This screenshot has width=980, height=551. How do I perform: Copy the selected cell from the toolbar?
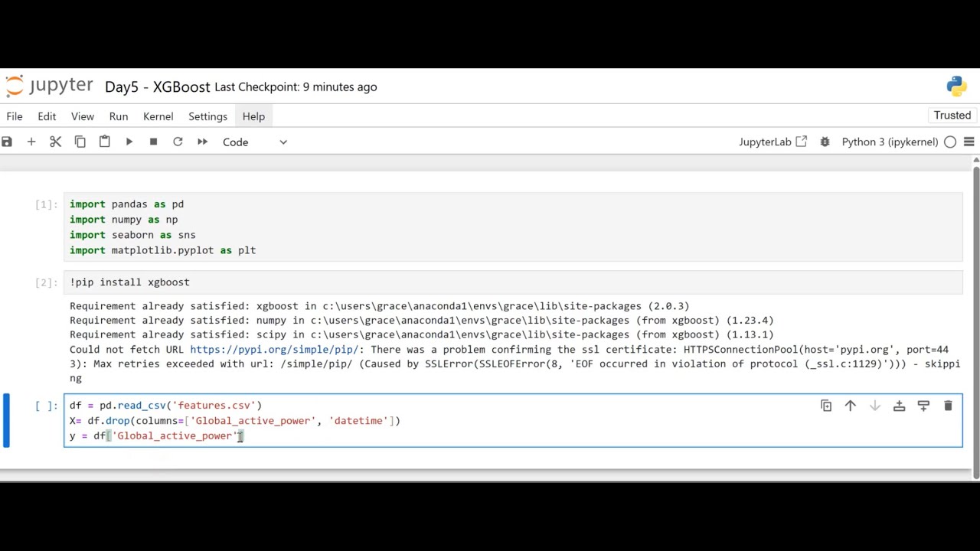pyautogui.click(x=80, y=142)
